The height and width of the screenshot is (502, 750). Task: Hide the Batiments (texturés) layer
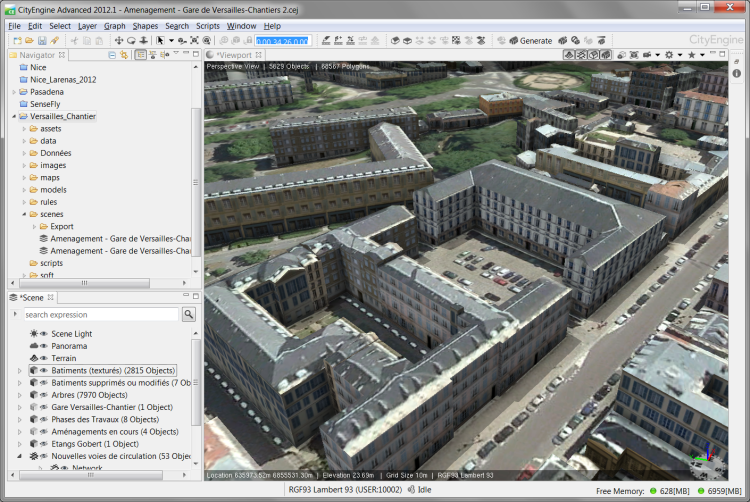click(44, 371)
